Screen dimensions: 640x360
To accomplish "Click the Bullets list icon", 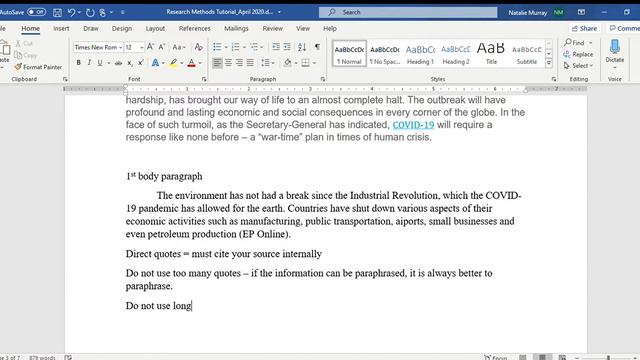I will point(217,47).
